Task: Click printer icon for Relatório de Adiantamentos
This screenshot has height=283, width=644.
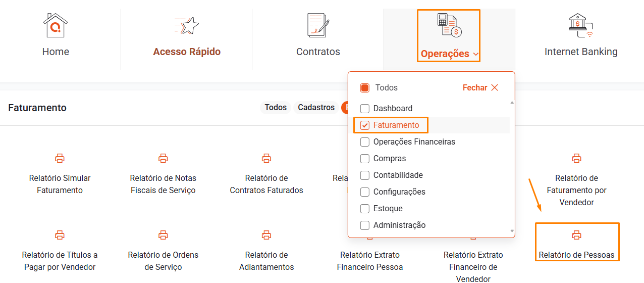Action: point(266,235)
